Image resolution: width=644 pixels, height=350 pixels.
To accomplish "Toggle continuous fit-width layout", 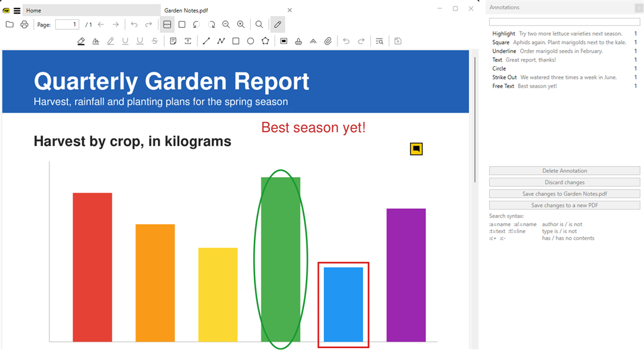I will pos(167,25).
